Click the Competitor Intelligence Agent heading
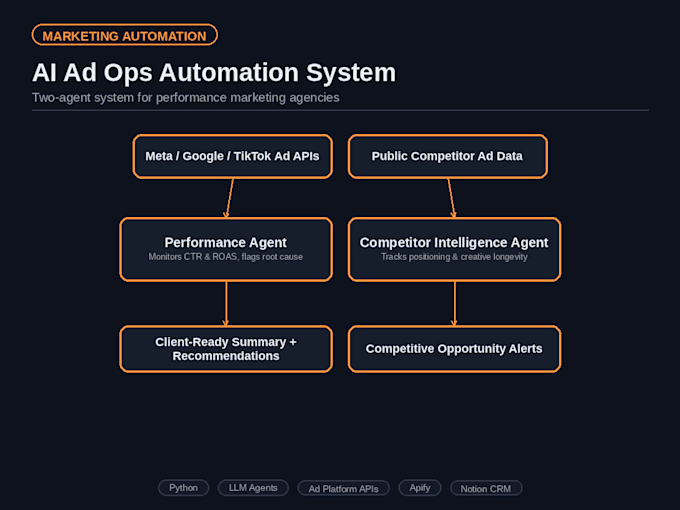This screenshot has width=680, height=510. pyautogui.click(x=454, y=242)
